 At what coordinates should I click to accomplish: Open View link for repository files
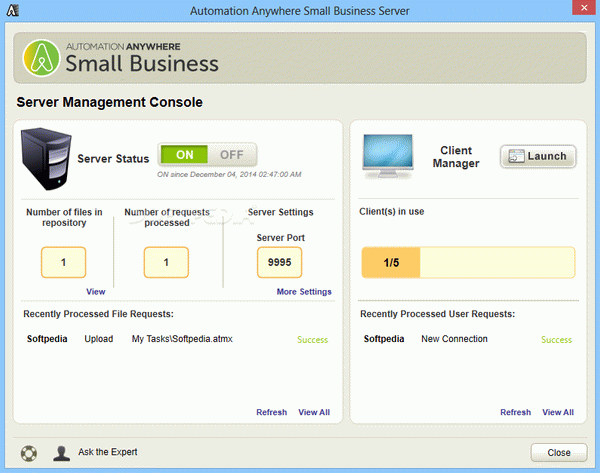click(x=96, y=292)
